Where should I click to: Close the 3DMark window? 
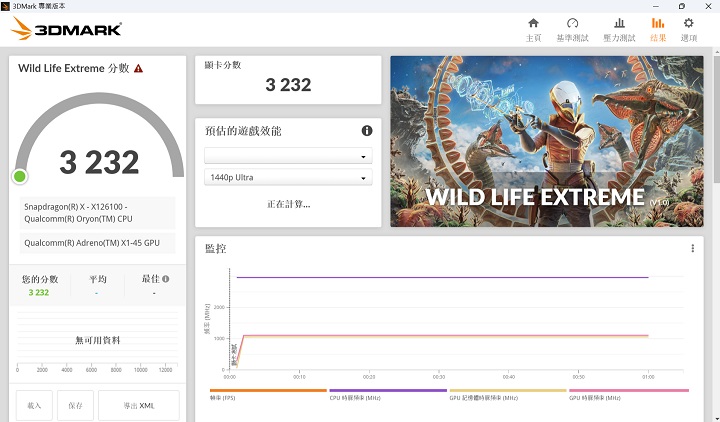[708, 6]
